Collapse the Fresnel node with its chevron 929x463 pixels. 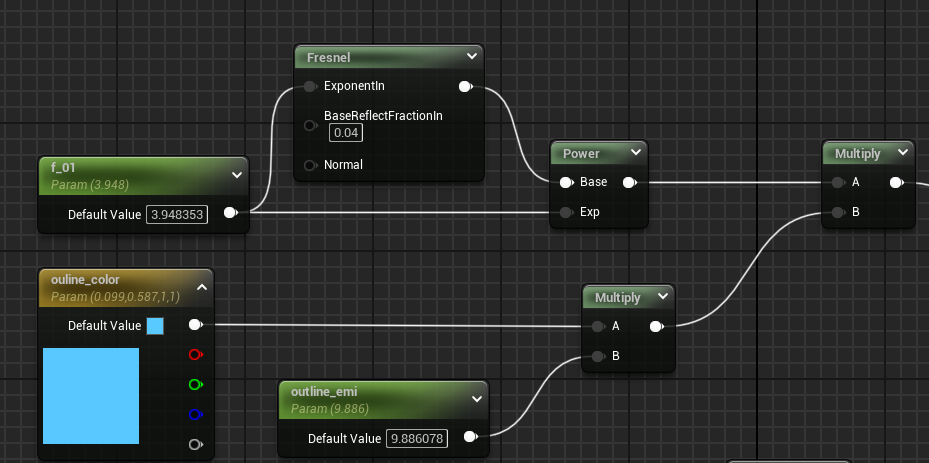(472, 57)
